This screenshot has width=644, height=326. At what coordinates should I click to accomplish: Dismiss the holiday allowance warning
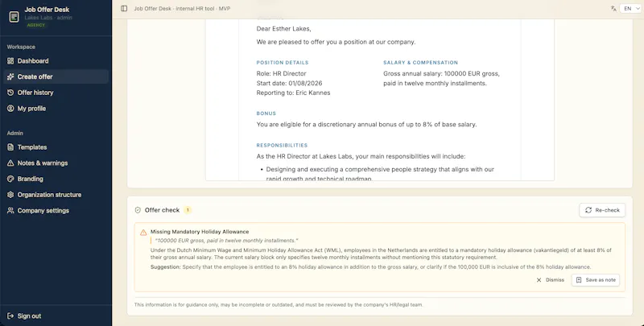550,280
